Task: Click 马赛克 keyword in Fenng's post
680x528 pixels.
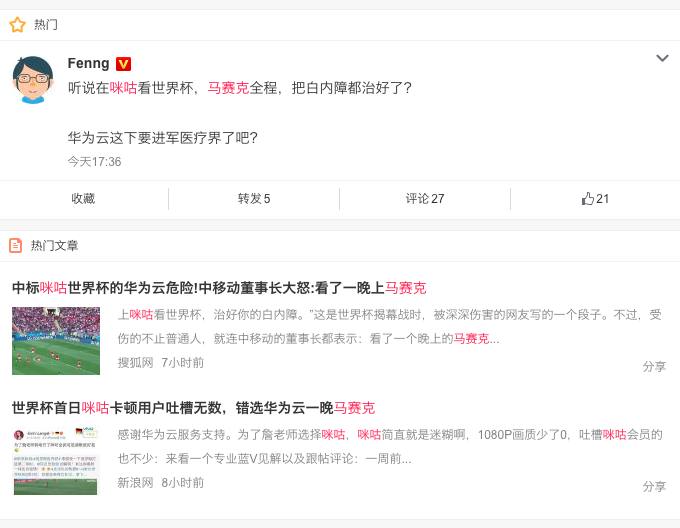Action: pyautogui.click(x=229, y=88)
